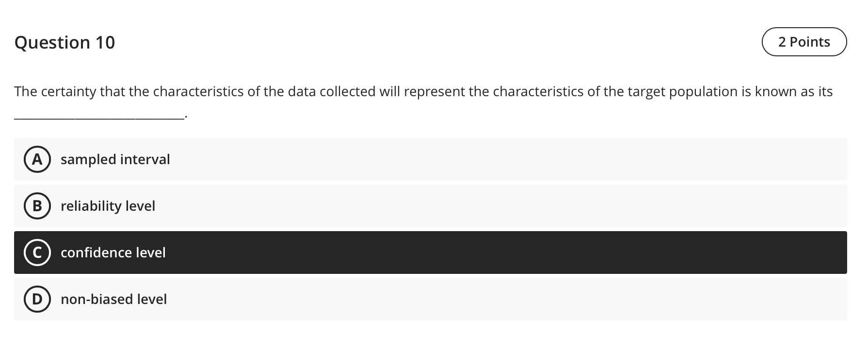Click the '2 Points' badge
Screen dimensions: 868x337
coord(804,42)
